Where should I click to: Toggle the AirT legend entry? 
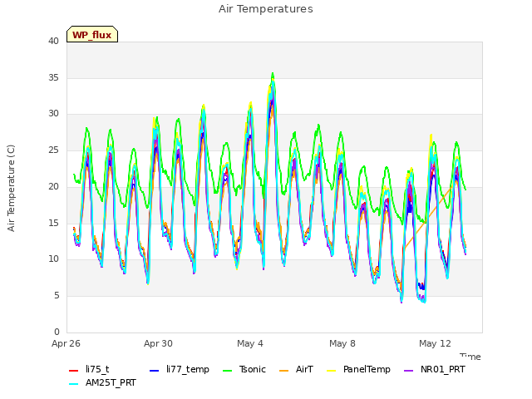click(296, 369)
